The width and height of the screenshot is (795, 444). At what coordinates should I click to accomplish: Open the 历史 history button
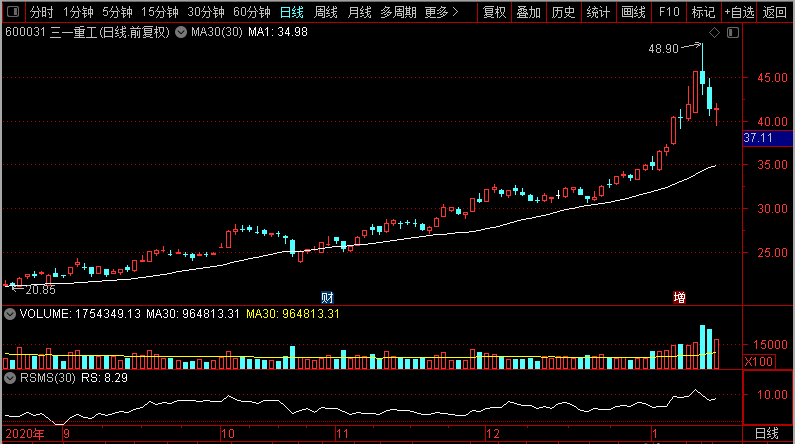pos(563,12)
